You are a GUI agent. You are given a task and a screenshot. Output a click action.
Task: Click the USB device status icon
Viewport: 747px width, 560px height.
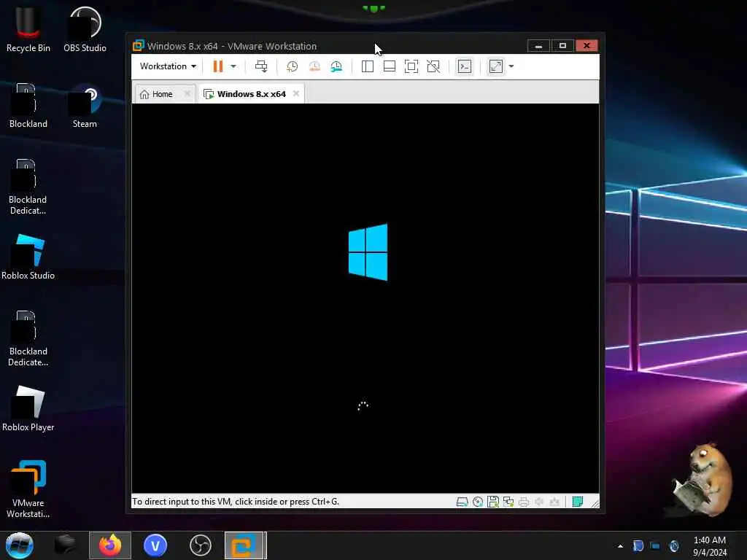[554, 502]
